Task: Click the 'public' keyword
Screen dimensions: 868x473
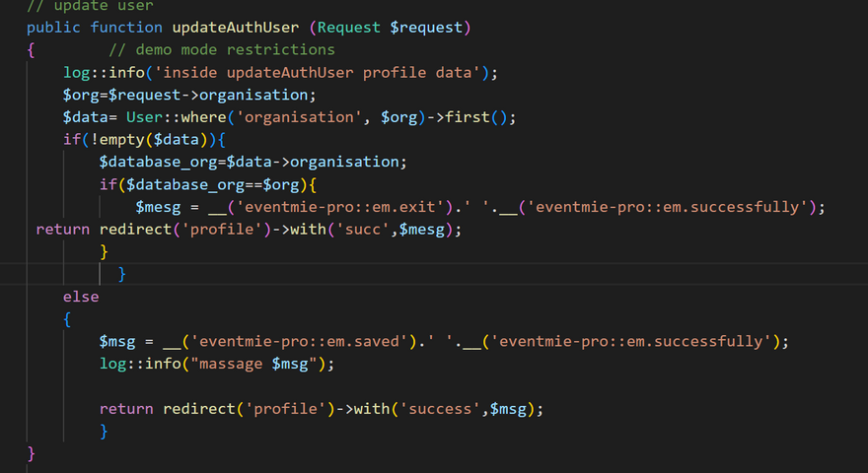Action: pyautogui.click(x=53, y=27)
